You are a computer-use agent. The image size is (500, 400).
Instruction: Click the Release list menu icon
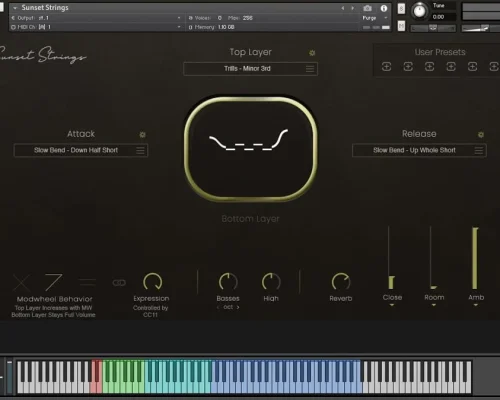479,150
